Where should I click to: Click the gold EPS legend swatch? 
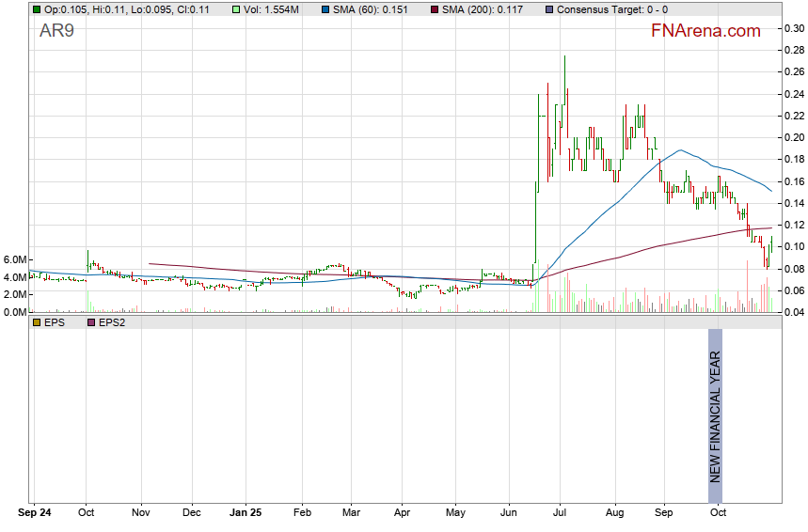37,322
